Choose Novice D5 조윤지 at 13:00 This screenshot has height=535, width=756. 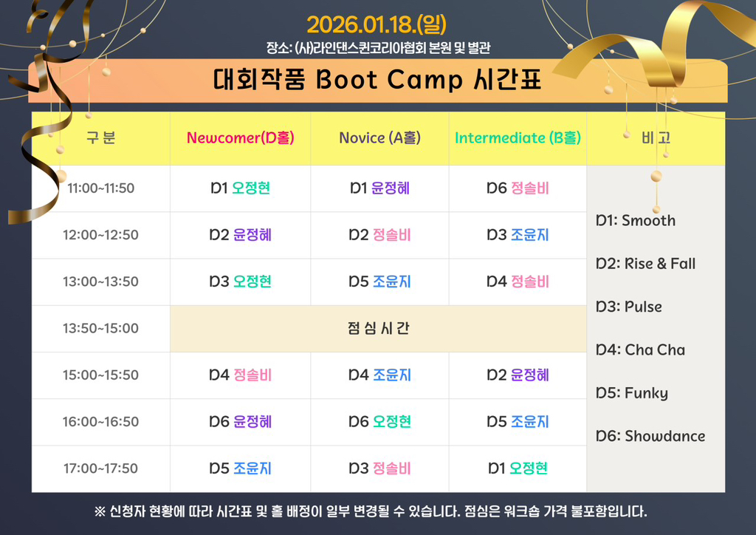(379, 282)
